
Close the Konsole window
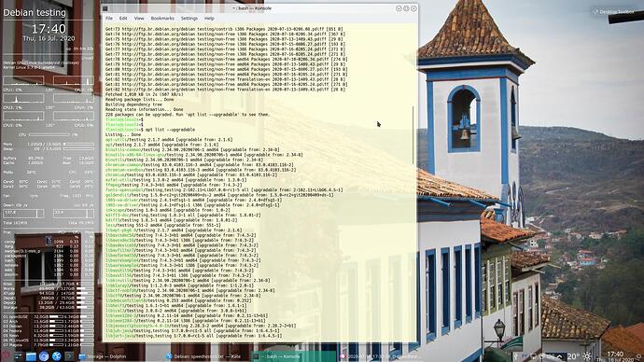413,8
